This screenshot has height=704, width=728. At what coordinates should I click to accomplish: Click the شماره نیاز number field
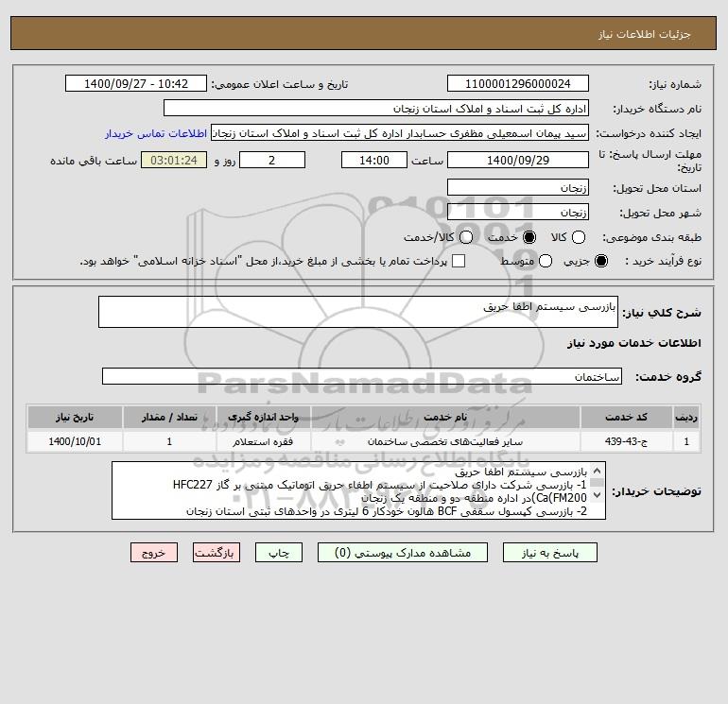[x=518, y=83]
